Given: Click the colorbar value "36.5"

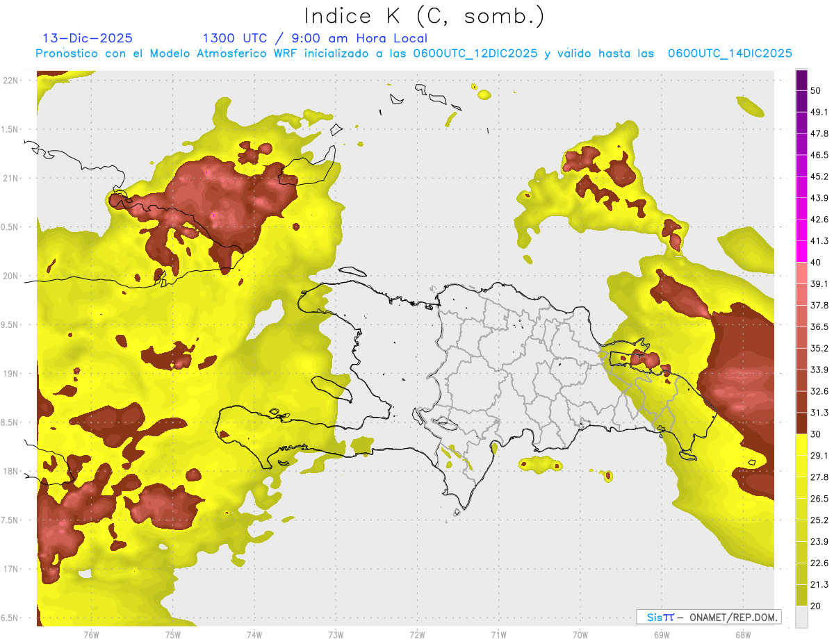Looking at the screenshot, I should (819, 327).
